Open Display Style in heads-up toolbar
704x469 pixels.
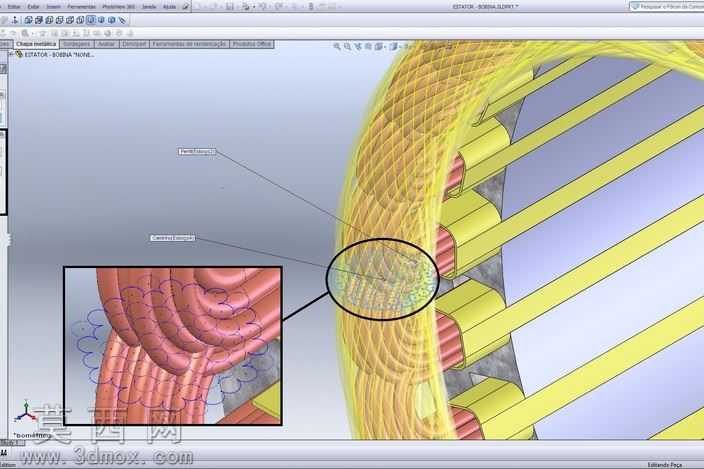(394, 46)
